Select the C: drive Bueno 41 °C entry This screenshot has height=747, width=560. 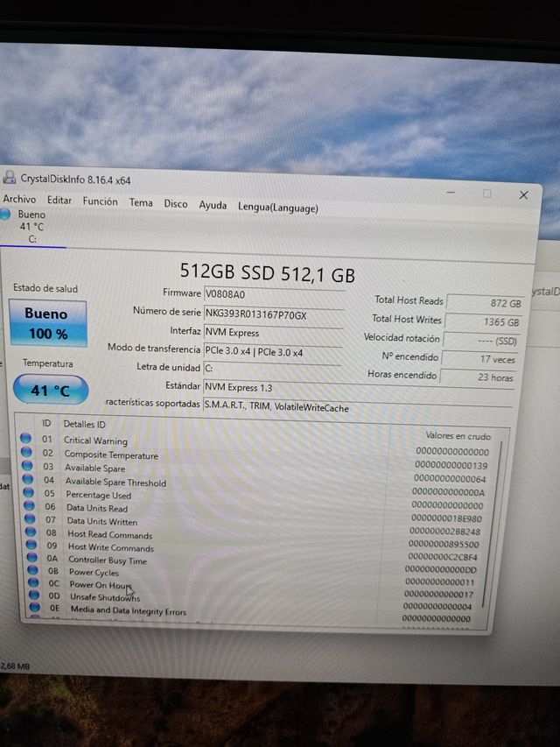point(31,226)
